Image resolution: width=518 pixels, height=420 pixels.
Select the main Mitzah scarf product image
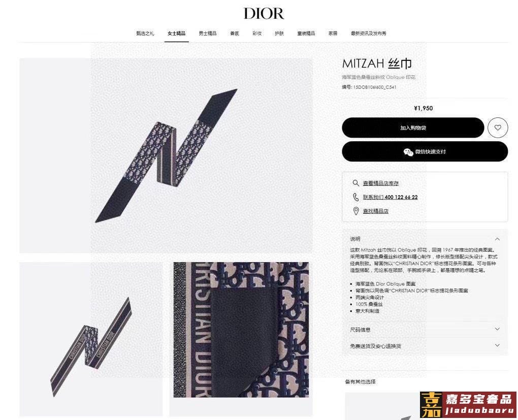[166, 155]
